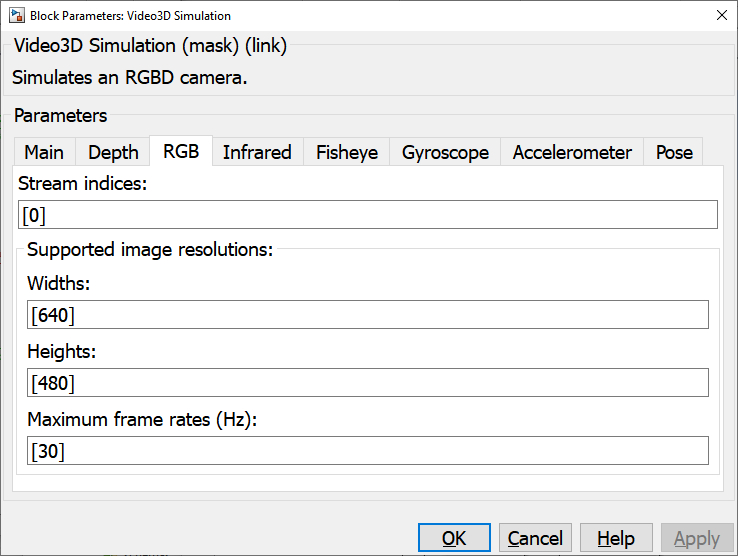The width and height of the screenshot is (738, 556).
Task: Focus the Widths text field
Action: point(368,315)
